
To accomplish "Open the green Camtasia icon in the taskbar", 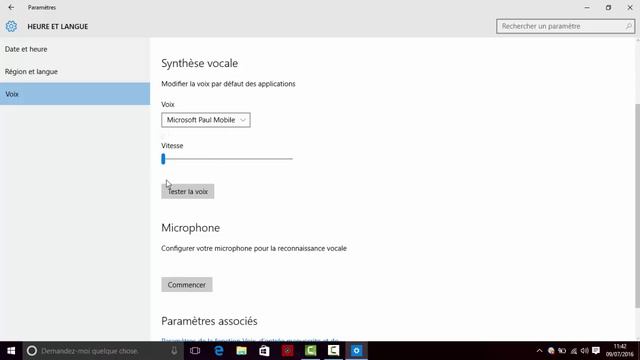I will [311, 351].
